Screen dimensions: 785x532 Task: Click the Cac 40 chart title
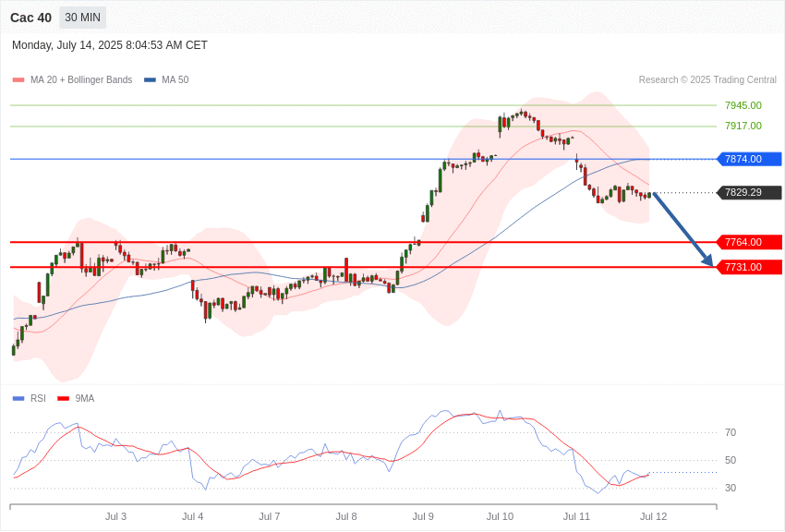click(x=31, y=18)
